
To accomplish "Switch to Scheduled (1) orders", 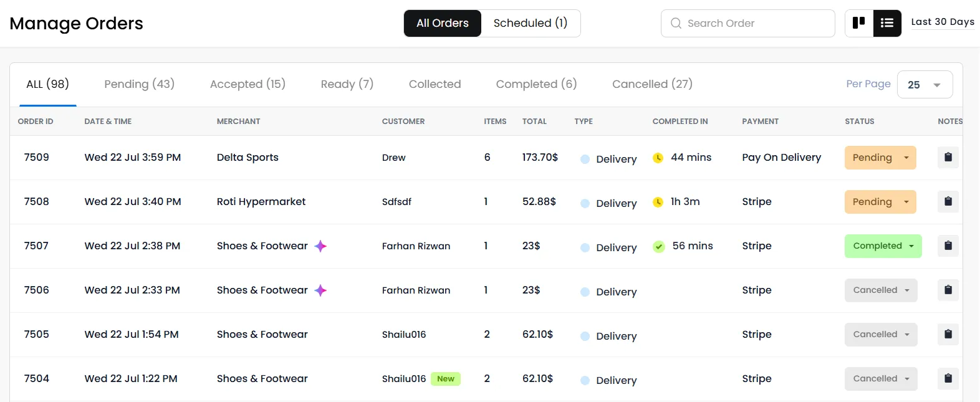I will (x=531, y=23).
